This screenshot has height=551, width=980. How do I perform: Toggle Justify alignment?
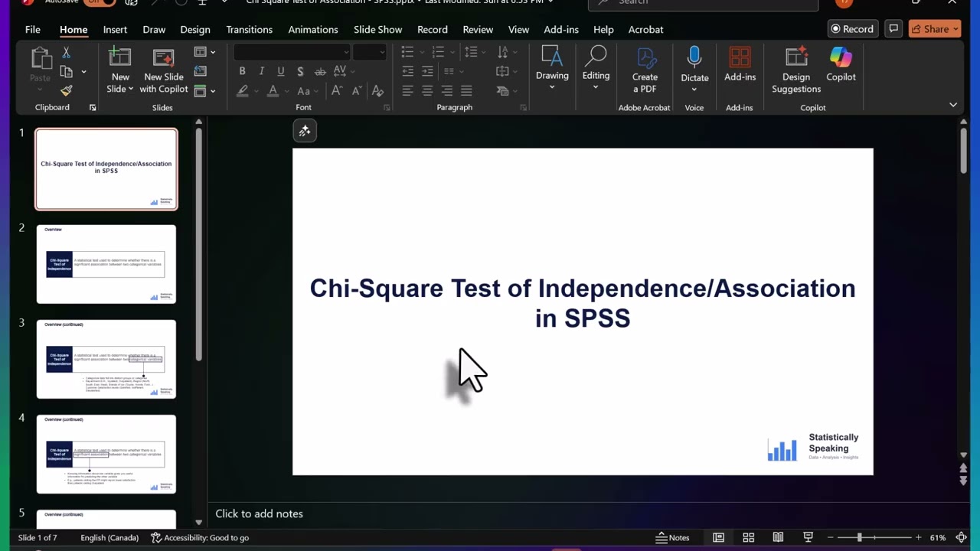click(466, 90)
